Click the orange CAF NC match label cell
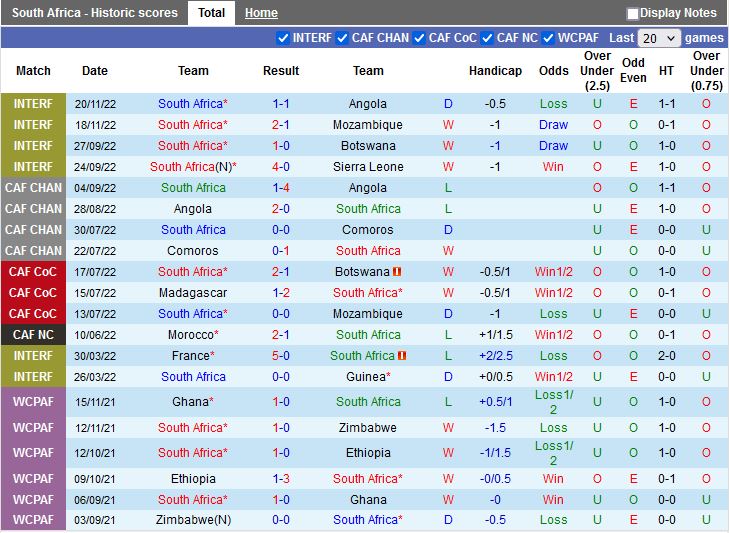 33,335
